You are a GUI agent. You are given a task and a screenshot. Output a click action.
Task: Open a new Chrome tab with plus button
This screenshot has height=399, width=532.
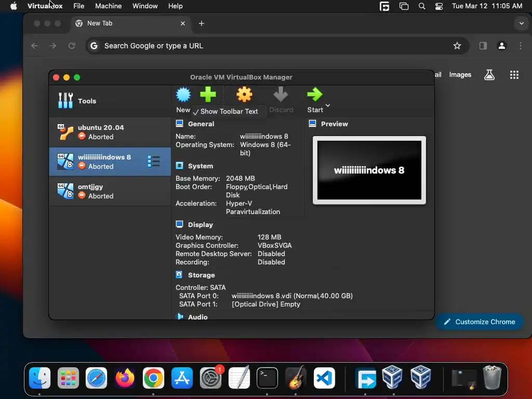click(x=202, y=23)
